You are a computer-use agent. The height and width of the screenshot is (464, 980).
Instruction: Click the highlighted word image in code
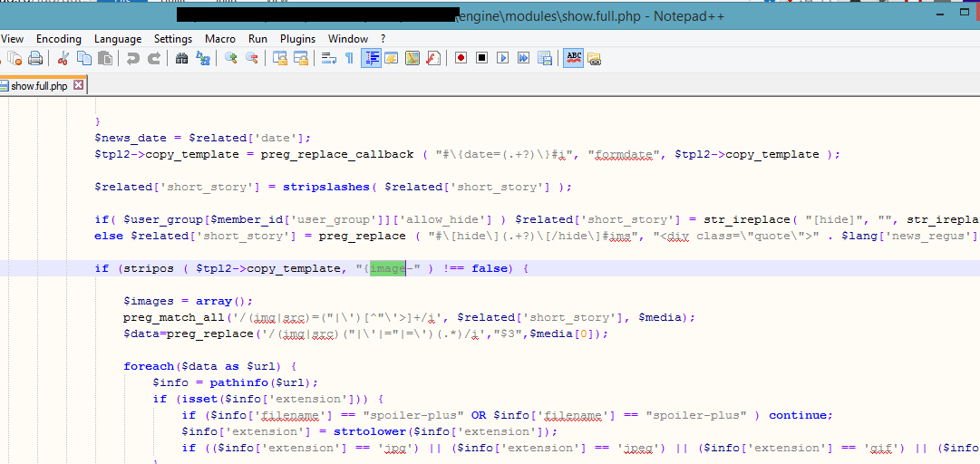387,269
